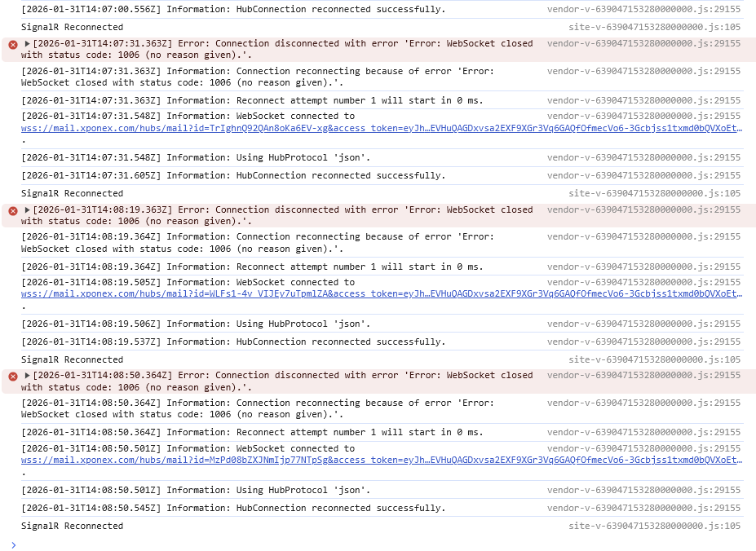
Task: Open the vendor source link of the 14:07:31.363Z error
Action: coord(643,43)
